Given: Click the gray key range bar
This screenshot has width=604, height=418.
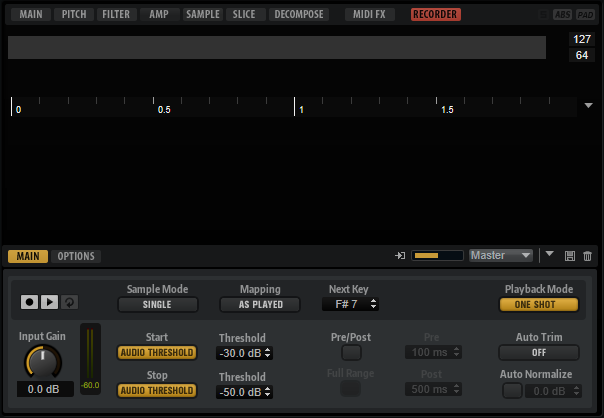Looking at the screenshot, I should [x=277, y=47].
